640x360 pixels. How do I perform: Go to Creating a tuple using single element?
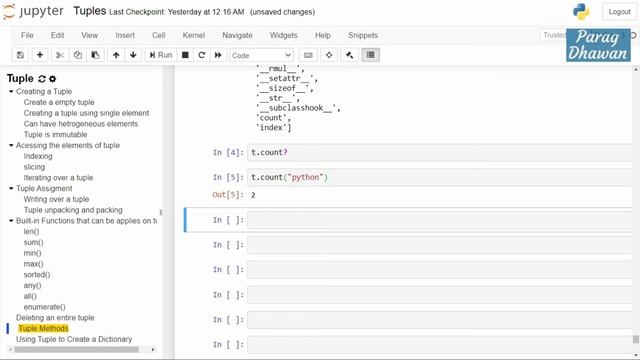[x=86, y=113]
